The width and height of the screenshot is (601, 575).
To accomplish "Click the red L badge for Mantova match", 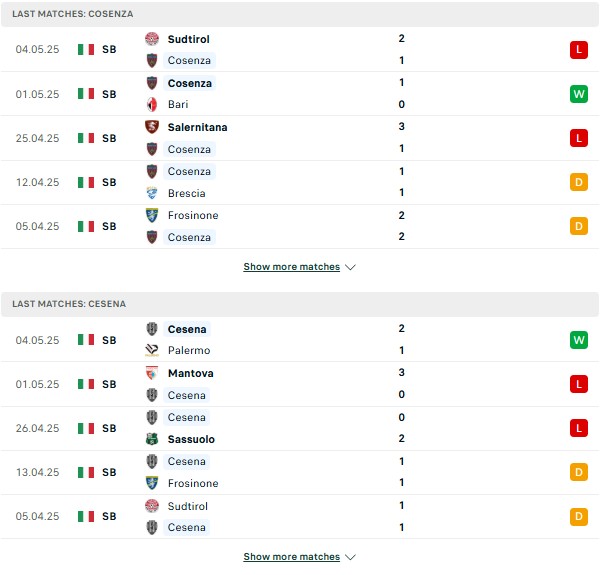I will point(579,384).
